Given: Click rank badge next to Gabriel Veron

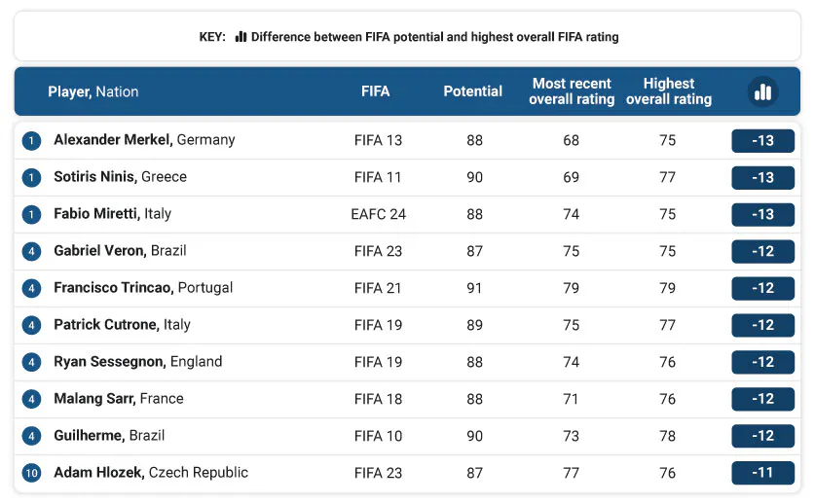Looking at the screenshot, I should [32, 252].
